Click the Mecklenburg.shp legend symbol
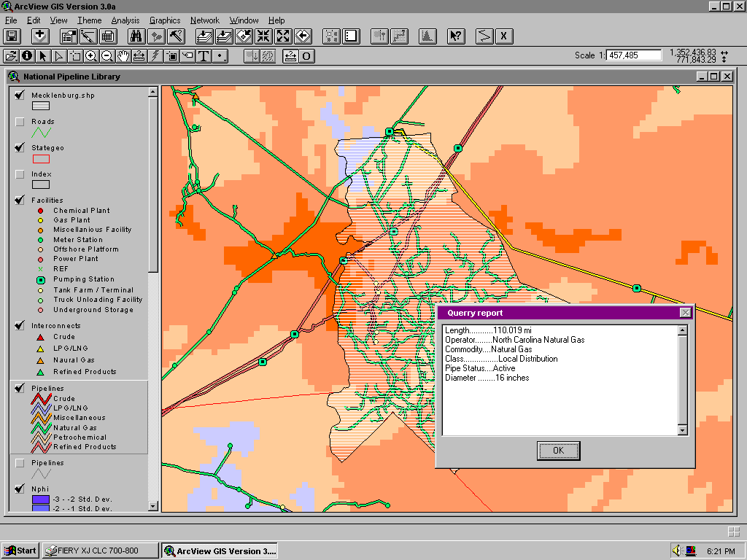Screen dimensions: 747x560 [41, 106]
